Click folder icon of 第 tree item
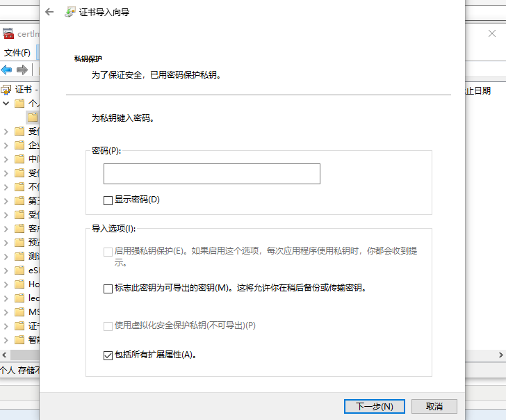This screenshot has width=506, height=420. [19, 201]
